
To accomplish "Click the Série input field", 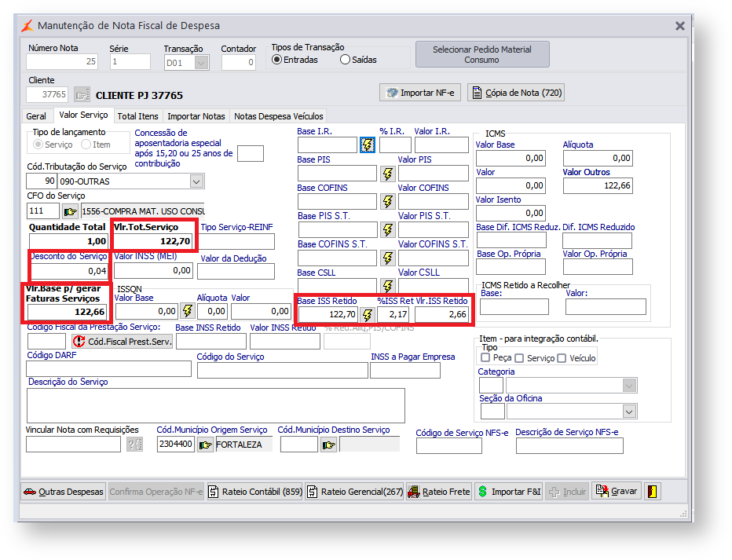I will (x=130, y=61).
